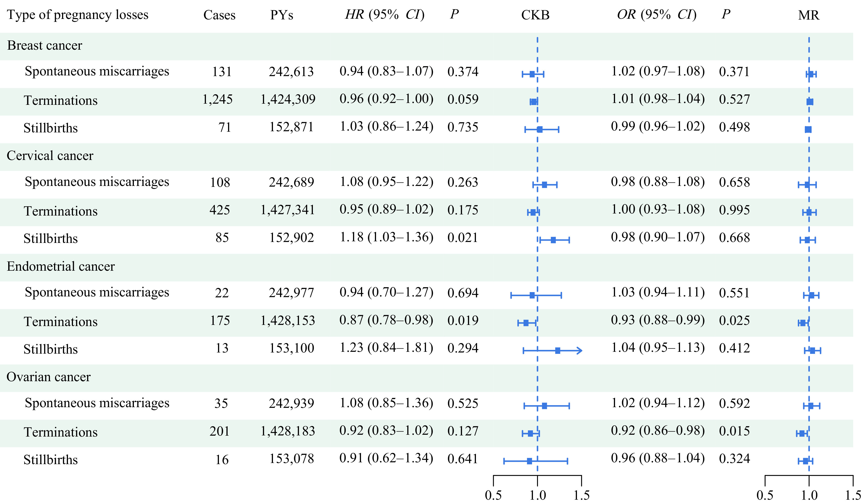Image resolution: width=862 pixels, height=504 pixels.
Task: Click P value 0.735
Action: coord(463,127)
